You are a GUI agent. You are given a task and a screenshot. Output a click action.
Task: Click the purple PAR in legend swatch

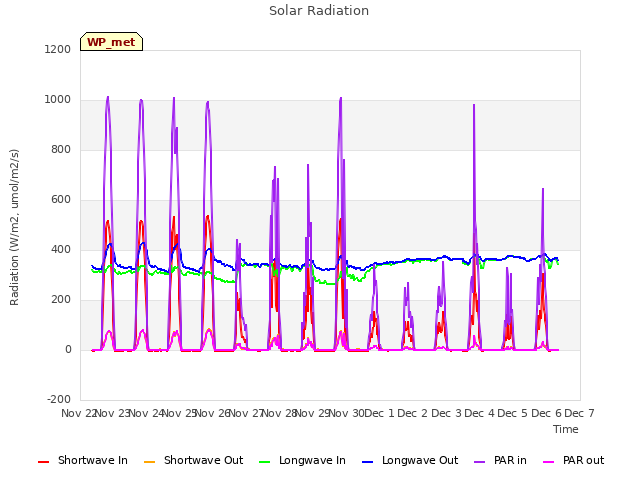pos(480,462)
